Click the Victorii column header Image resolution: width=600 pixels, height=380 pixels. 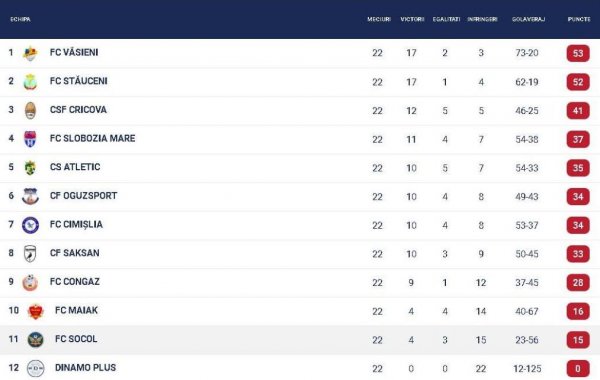pyautogui.click(x=412, y=19)
